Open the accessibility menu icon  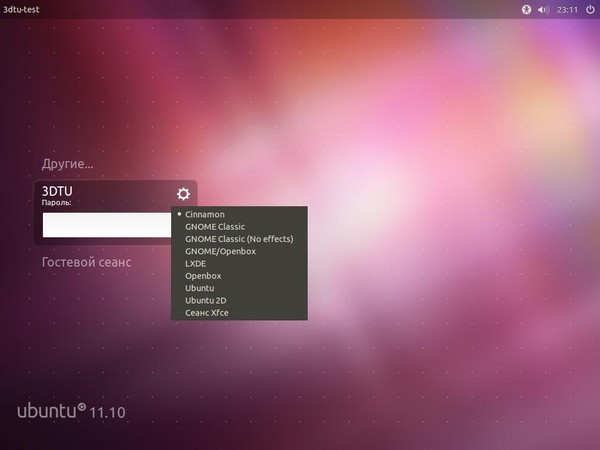[x=528, y=9]
